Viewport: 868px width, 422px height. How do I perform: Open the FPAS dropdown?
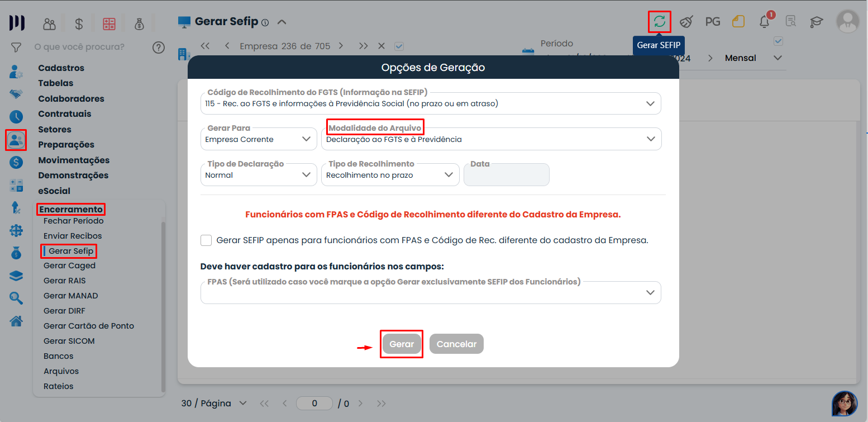coord(431,293)
